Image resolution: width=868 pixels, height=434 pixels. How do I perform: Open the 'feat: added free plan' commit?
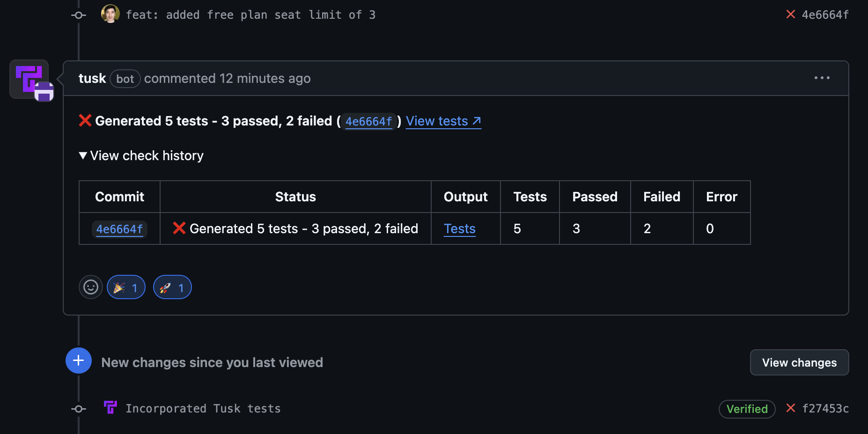tap(250, 15)
